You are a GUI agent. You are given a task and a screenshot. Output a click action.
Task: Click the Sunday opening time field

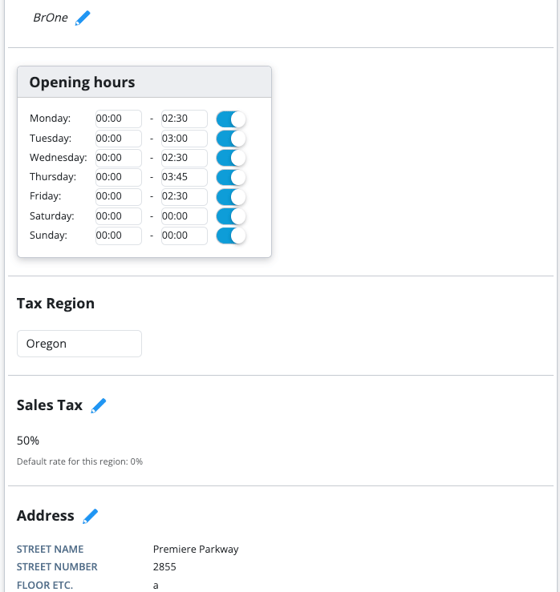click(118, 236)
